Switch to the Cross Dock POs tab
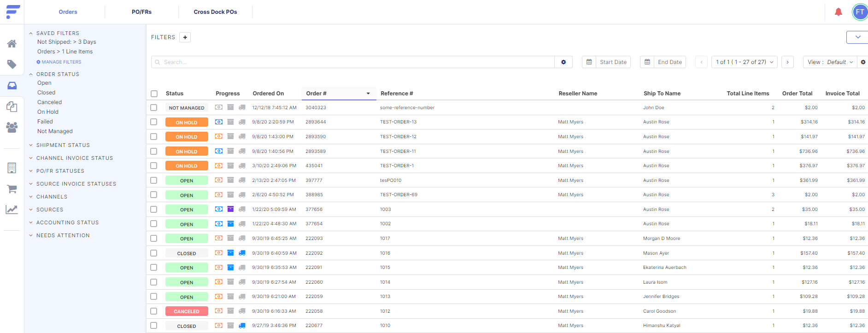 pyautogui.click(x=215, y=12)
